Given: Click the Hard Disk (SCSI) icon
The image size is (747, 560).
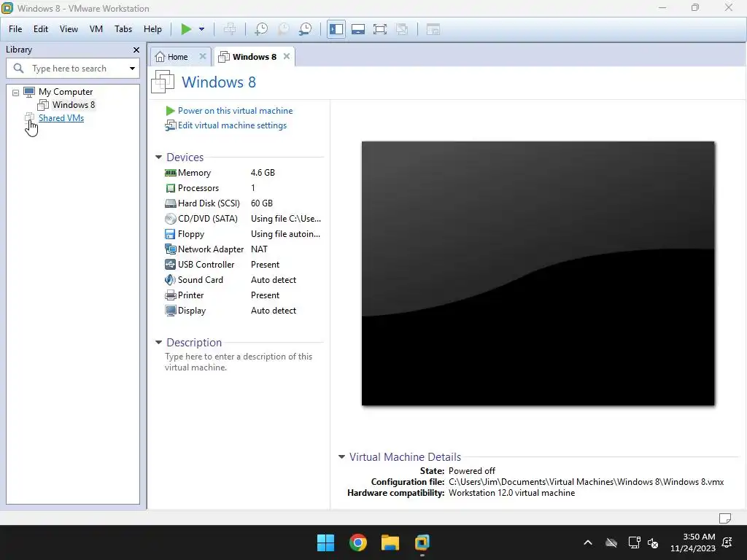Looking at the screenshot, I should [170, 203].
